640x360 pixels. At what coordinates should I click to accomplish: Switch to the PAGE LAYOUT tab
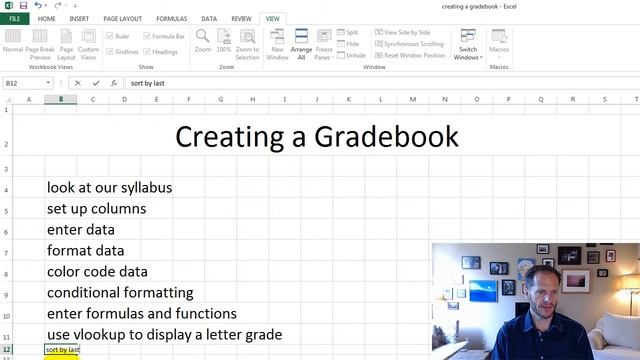(122, 19)
